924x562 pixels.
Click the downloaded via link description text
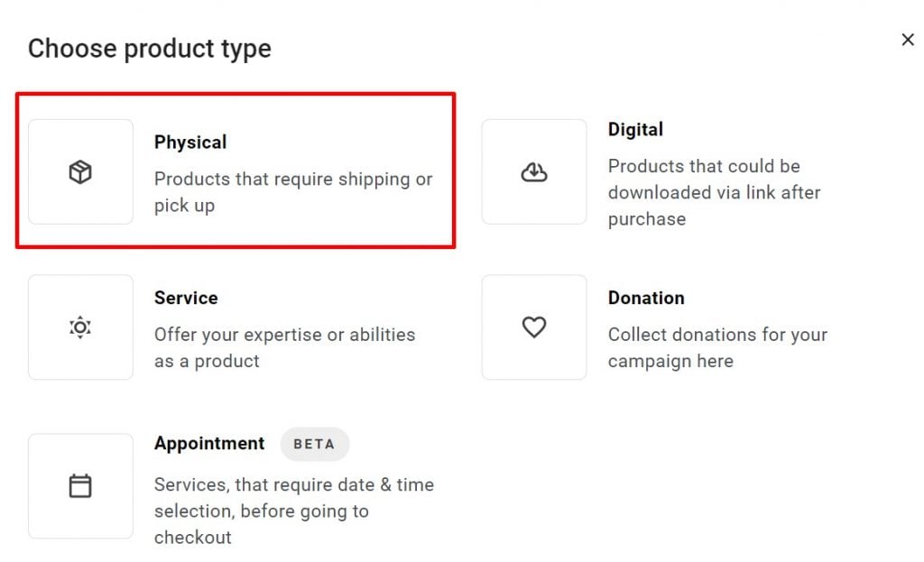[x=715, y=192]
